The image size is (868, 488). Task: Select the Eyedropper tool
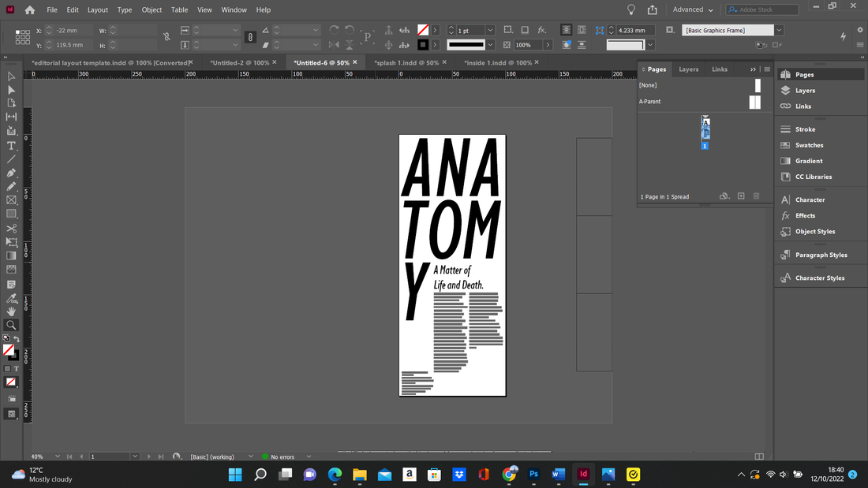[x=11, y=298]
